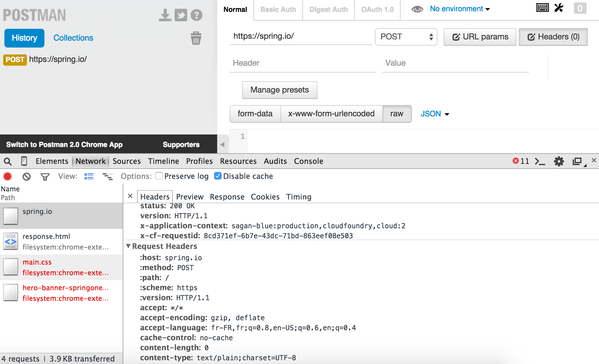Image resolution: width=599 pixels, height=364 pixels.
Task: Click the URL params button
Action: (480, 37)
